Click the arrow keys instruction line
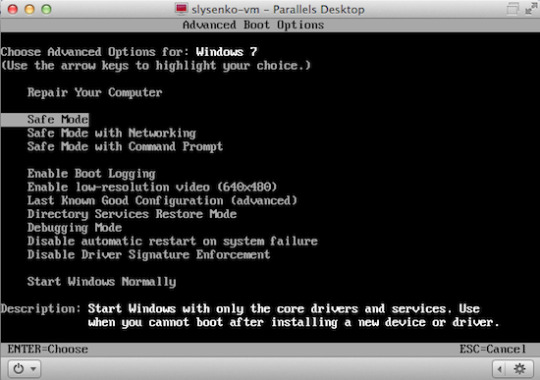Screen dimensions: 540x380 (x=156, y=65)
